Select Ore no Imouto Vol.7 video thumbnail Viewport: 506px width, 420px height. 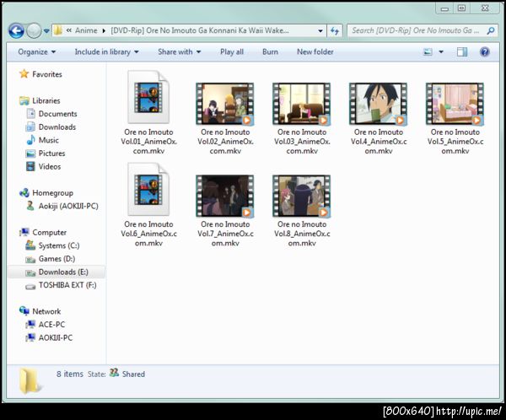click(225, 196)
